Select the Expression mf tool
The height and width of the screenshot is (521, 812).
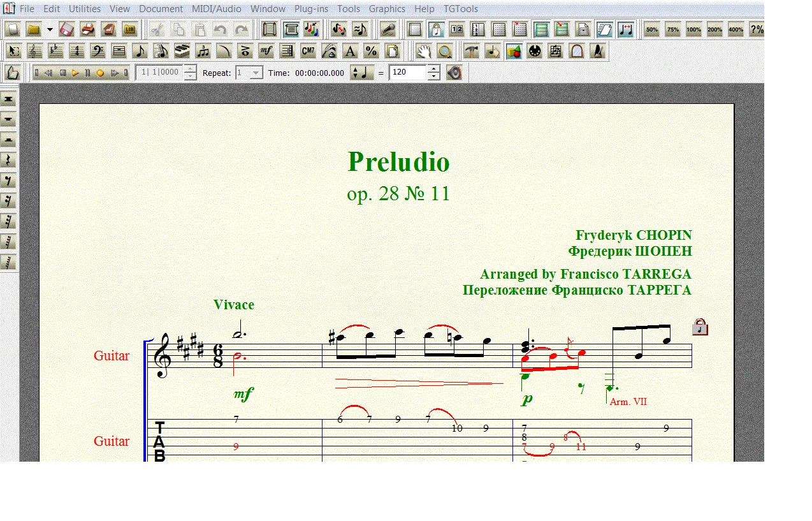pyautogui.click(x=266, y=52)
